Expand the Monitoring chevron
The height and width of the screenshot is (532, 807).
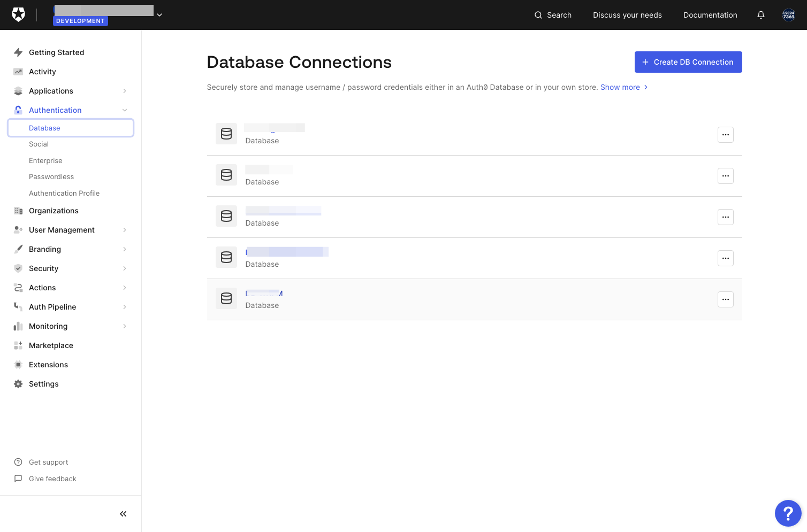coord(125,326)
